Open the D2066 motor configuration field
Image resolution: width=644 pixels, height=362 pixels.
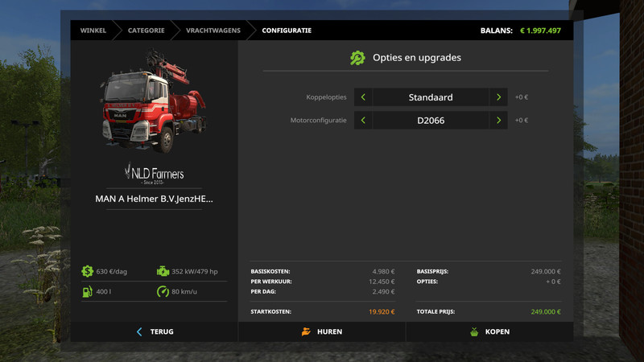click(x=431, y=121)
